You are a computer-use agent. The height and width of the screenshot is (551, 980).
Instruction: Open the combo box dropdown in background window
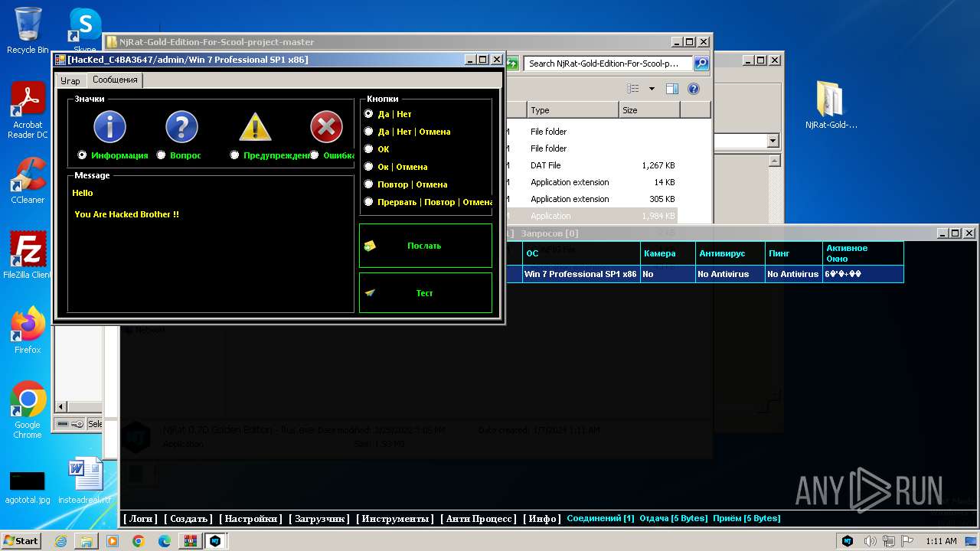(x=773, y=141)
